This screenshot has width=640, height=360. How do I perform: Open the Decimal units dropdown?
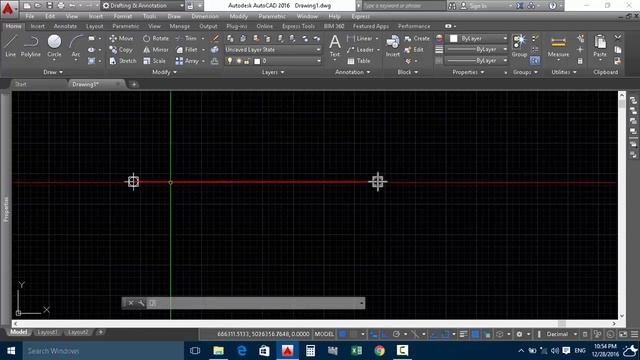coord(562,334)
